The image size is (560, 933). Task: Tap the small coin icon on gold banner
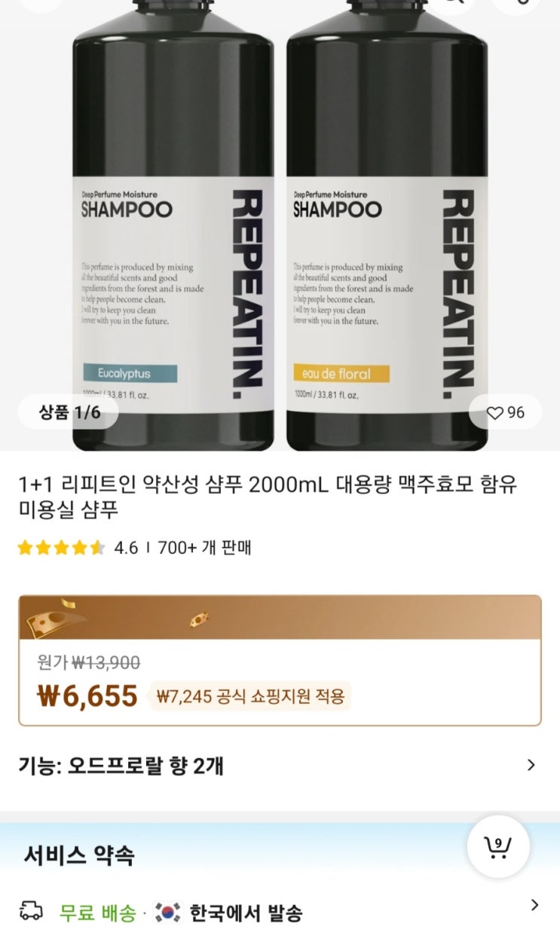(199, 619)
